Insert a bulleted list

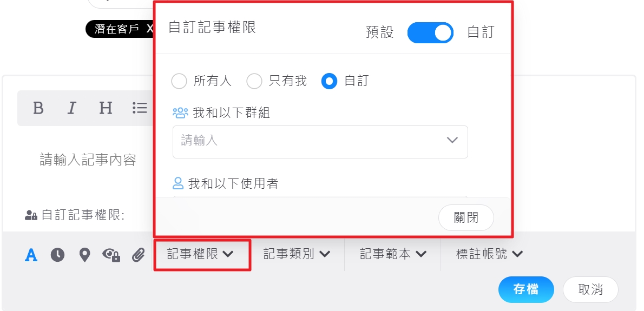coord(140,108)
